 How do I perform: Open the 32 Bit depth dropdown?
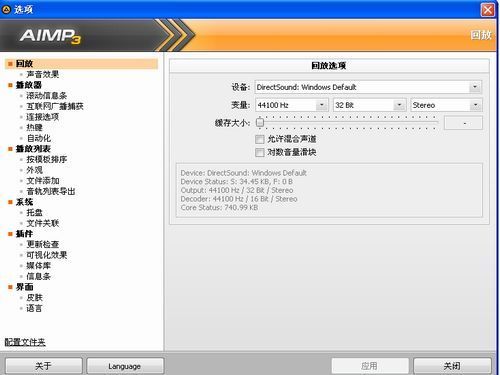tap(369, 105)
